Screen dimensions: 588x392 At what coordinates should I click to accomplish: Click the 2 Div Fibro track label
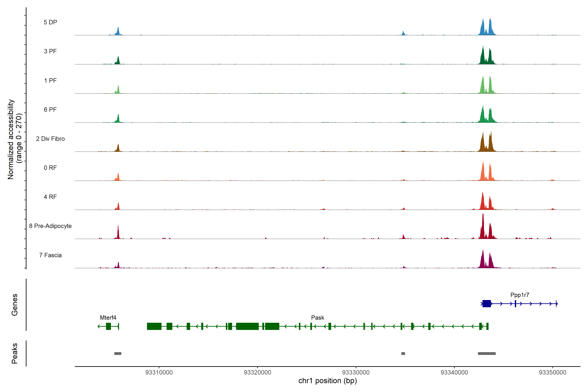50,139
